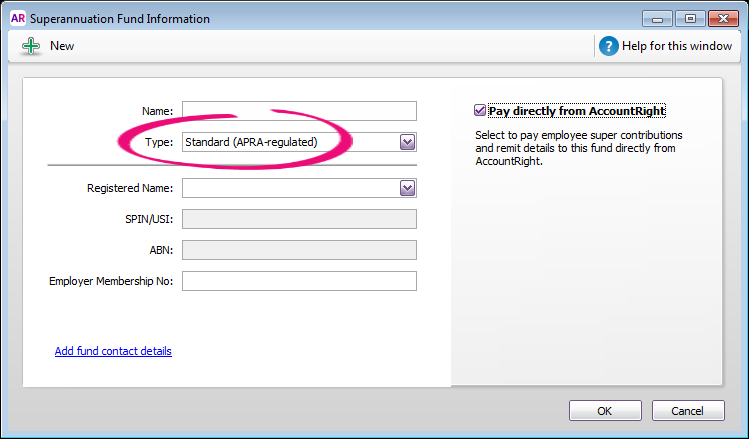Click into the Name text field
Screen dimensions: 749x439
tap(298, 111)
